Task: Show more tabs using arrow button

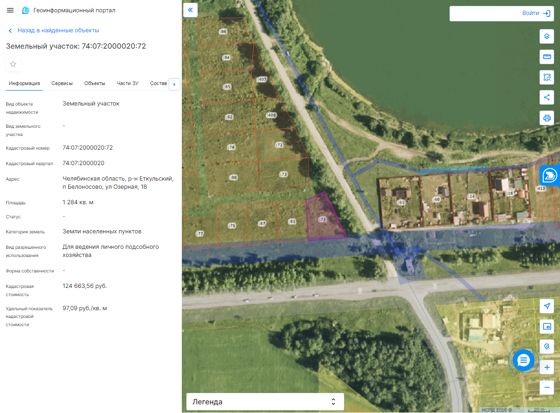Action: pos(174,84)
